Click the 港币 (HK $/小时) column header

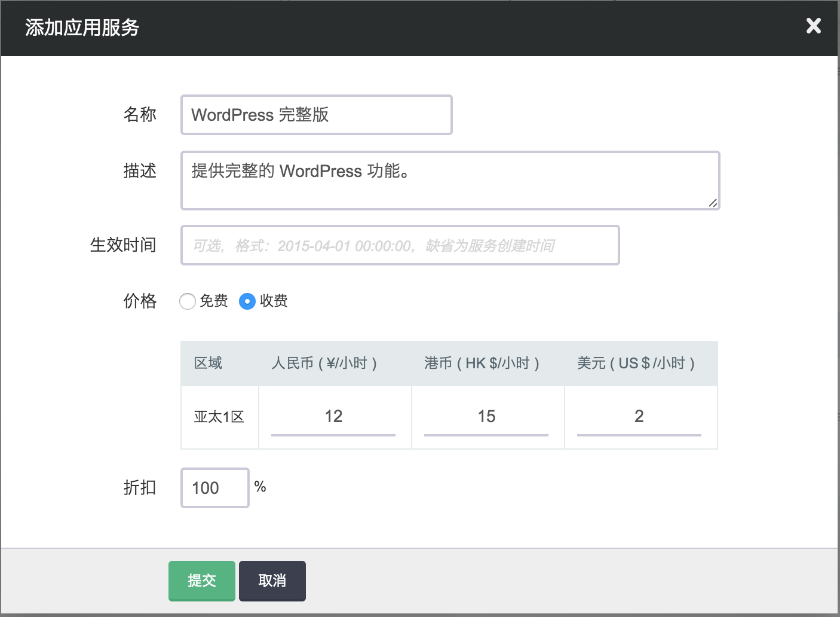(482, 363)
